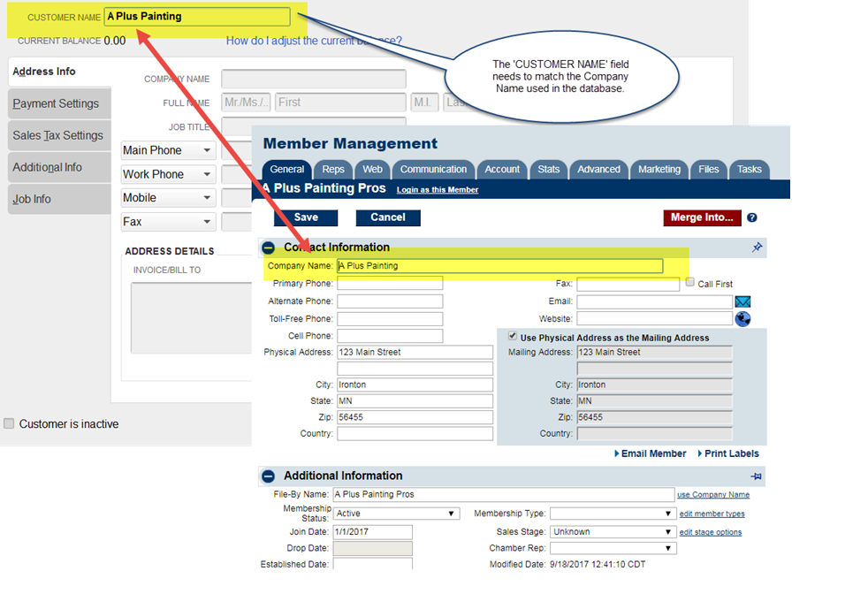
Task: Open the Email icon beside the Email field
Action: [x=742, y=301]
